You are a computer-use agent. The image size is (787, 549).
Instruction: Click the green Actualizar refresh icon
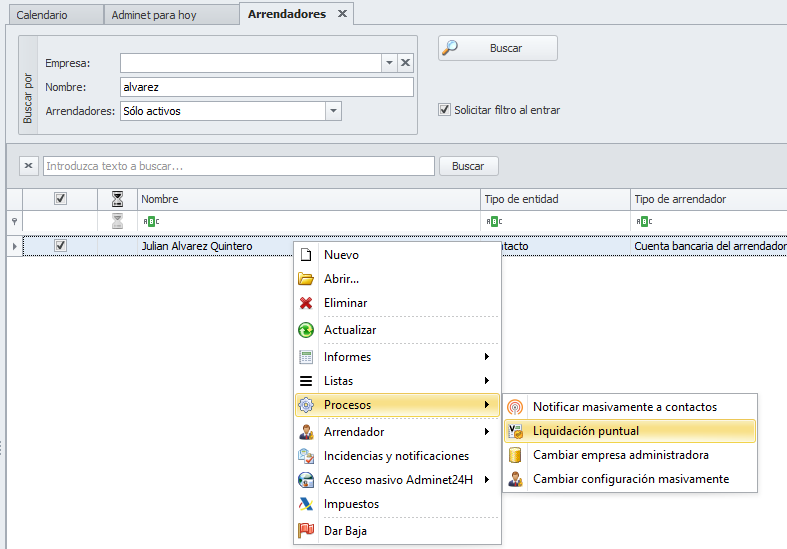[x=306, y=330]
